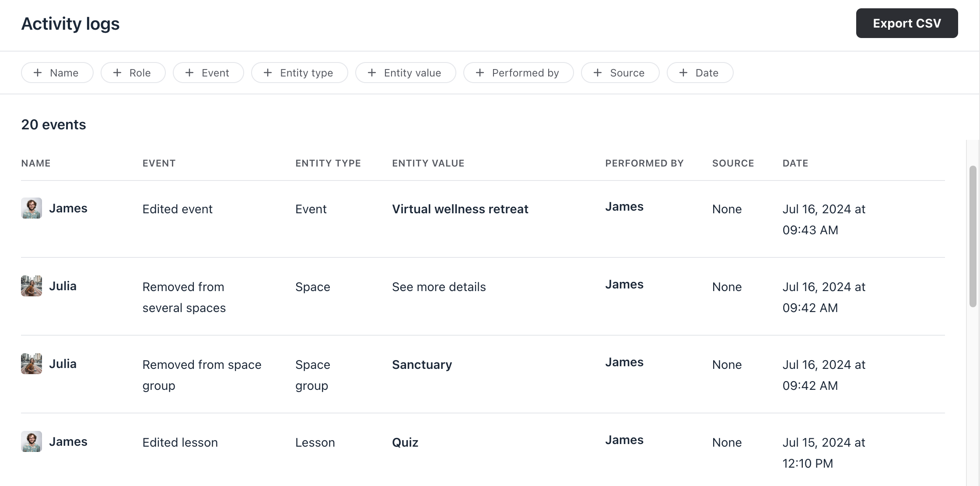The image size is (980, 486).
Task: Click the plus icon on the Entity type filter
Action: [268, 73]
